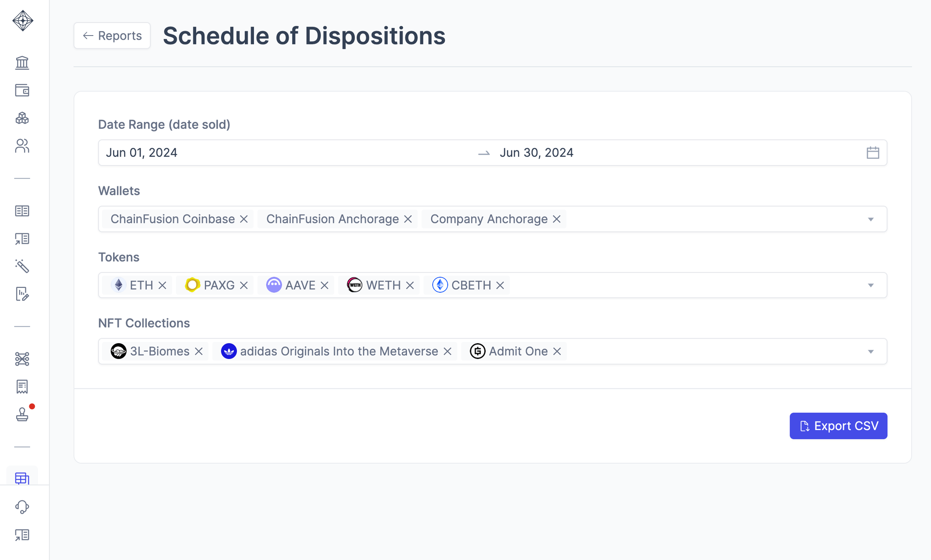This screenshot has width=931, height=560.
Task: Click the start date Jun 01, 2024 field
Action: coord(141,153)
